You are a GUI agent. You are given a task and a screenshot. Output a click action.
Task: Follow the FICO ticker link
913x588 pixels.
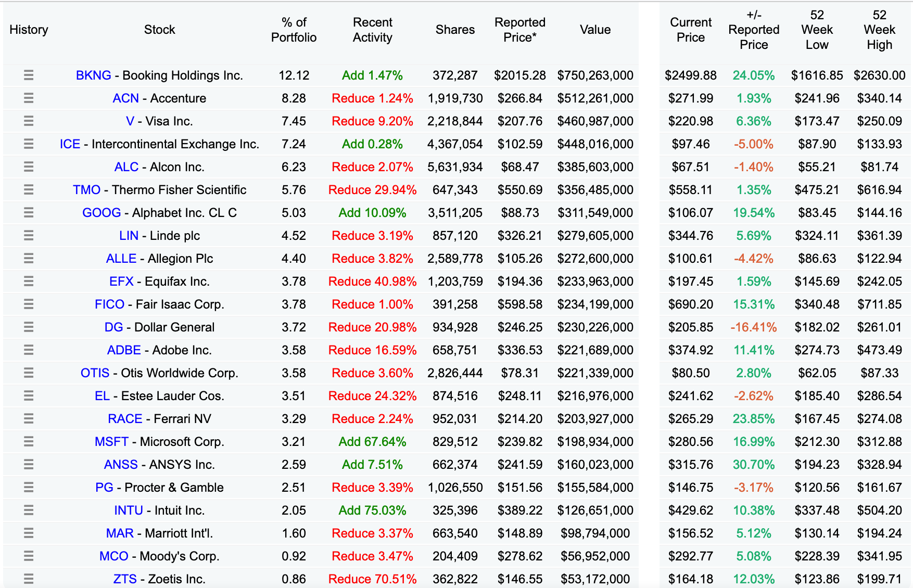110,304
